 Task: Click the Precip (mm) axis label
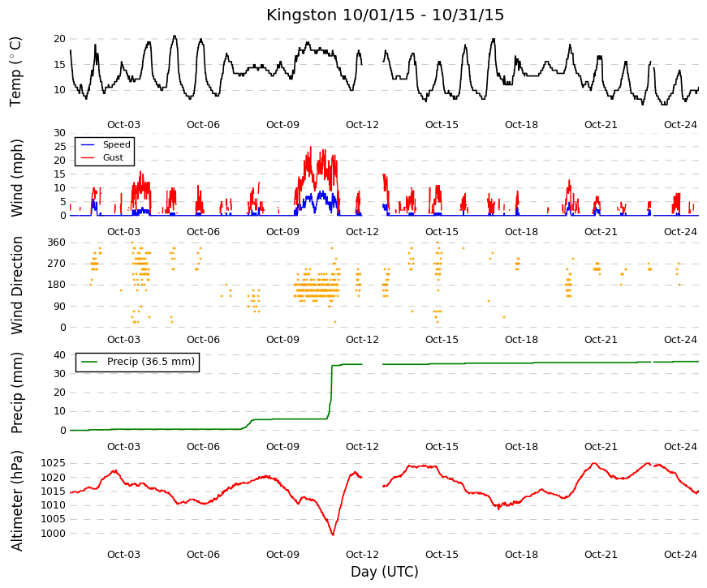pos(16,393)
